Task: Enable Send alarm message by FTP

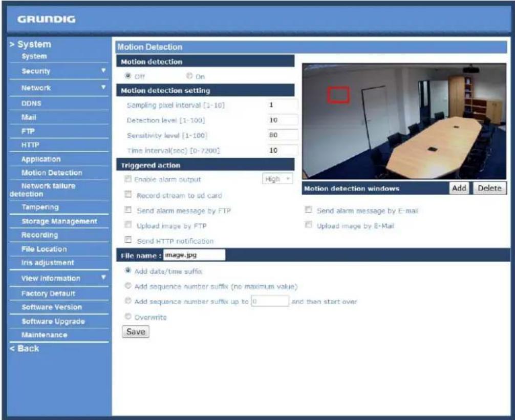Action: (x=128, y=209)
